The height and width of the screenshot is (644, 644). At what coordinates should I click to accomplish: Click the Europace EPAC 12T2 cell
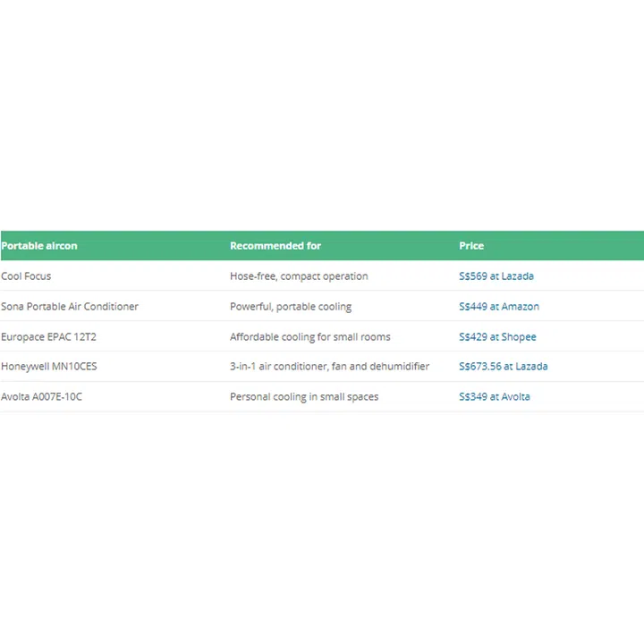pos(48,337)
